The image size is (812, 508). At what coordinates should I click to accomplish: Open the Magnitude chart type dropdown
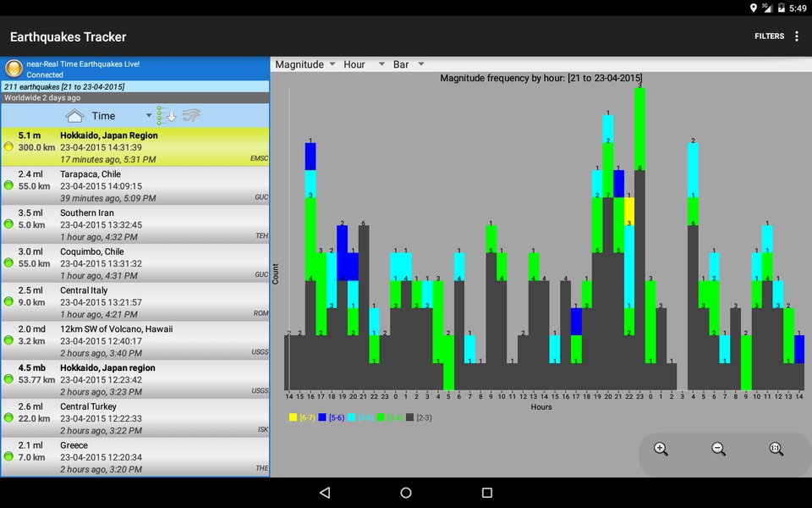305,64
